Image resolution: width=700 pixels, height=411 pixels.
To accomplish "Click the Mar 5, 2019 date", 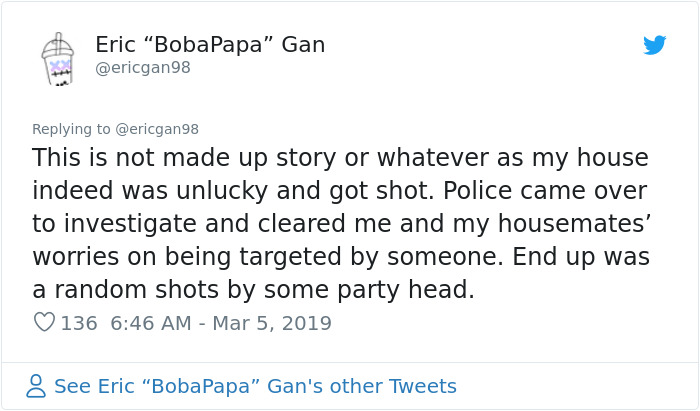I will coord(272,323).
